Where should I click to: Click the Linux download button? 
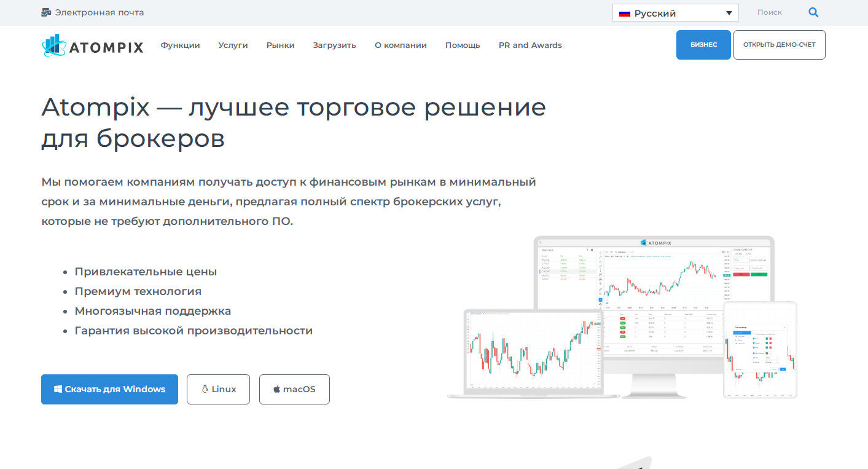pyautogui.click(x=218, y=389)
